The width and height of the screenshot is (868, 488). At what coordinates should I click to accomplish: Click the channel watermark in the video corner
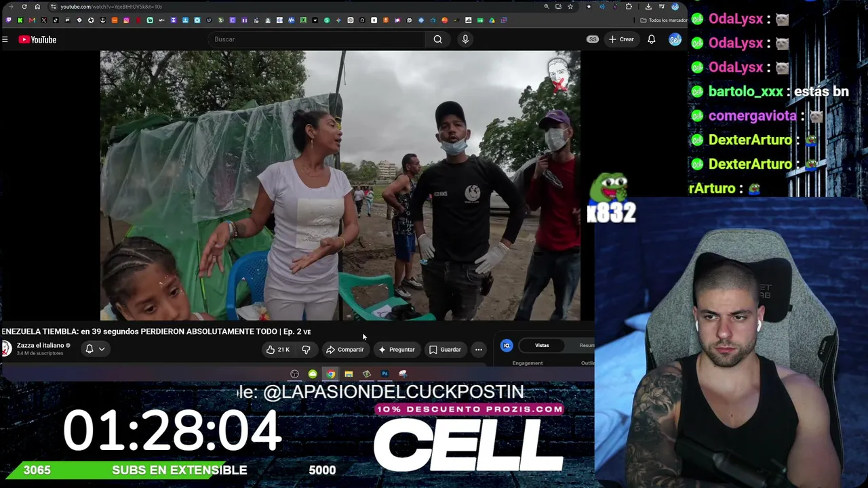pos(558,75)
